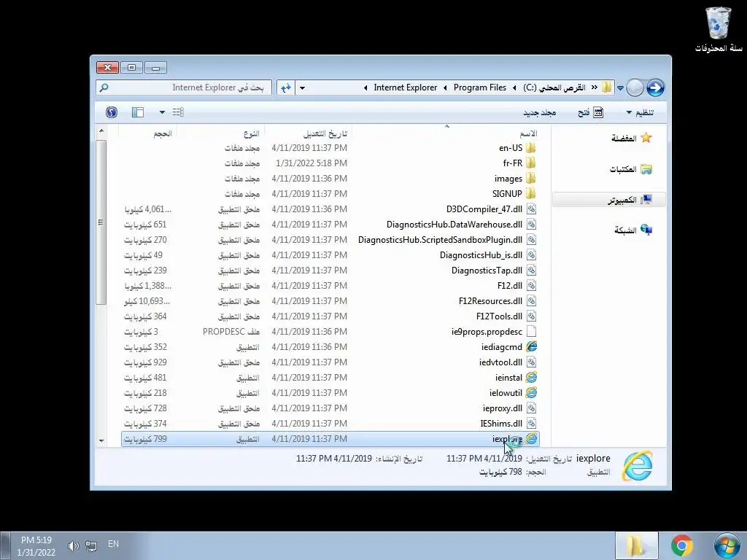747x560 pixels.
Task: Sort by الحجم (Size) column header
Action: coord(163,133)
